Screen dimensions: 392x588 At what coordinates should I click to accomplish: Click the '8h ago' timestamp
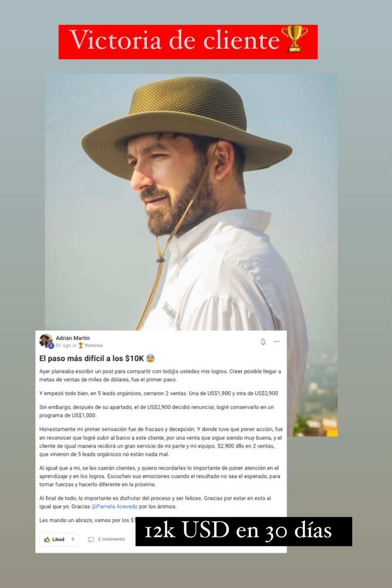tap(63, 345)
